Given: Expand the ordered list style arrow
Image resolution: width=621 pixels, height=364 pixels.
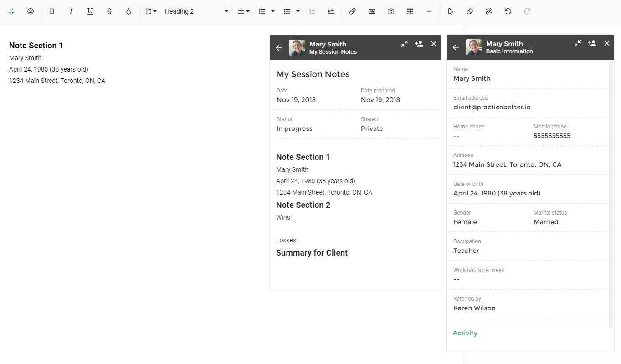Looking at the screenshot, I should tap(273, 11).
